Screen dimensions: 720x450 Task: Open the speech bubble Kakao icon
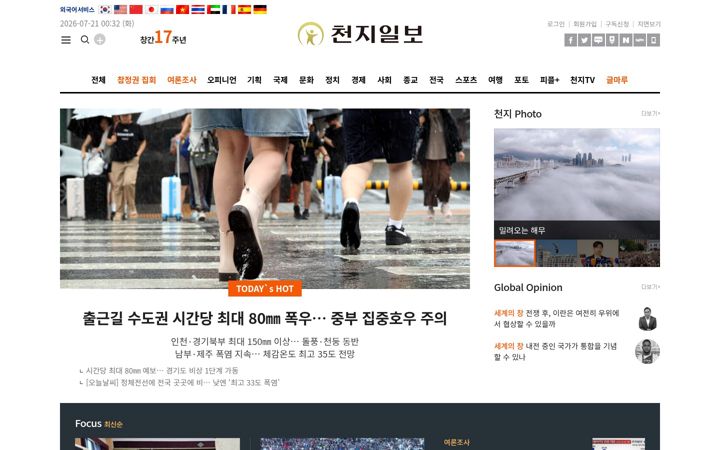598,40
